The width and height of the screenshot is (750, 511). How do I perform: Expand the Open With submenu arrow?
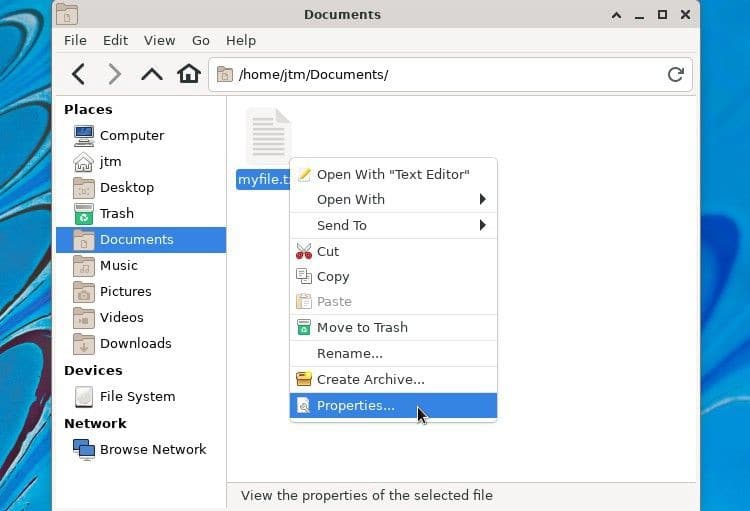(x=483, y=199)
